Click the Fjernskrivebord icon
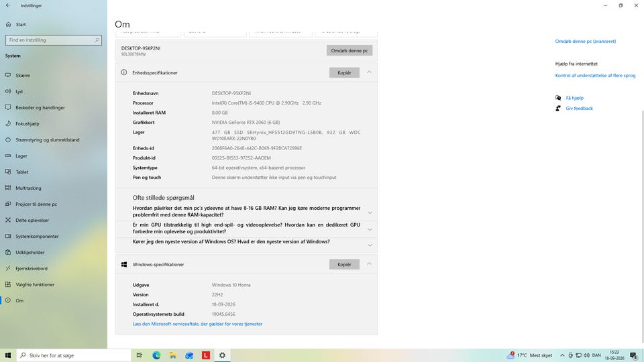This screenshot has width=644, height=362. click(8, 268)
